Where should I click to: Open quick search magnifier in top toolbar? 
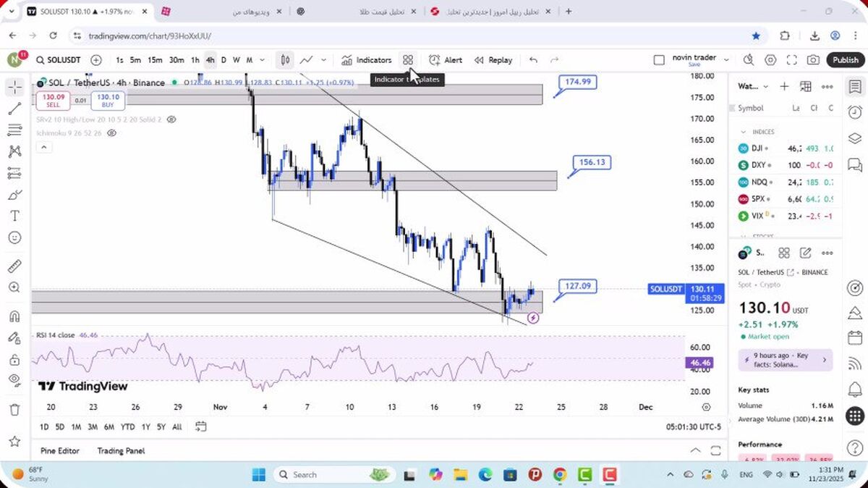pos(749,60)
